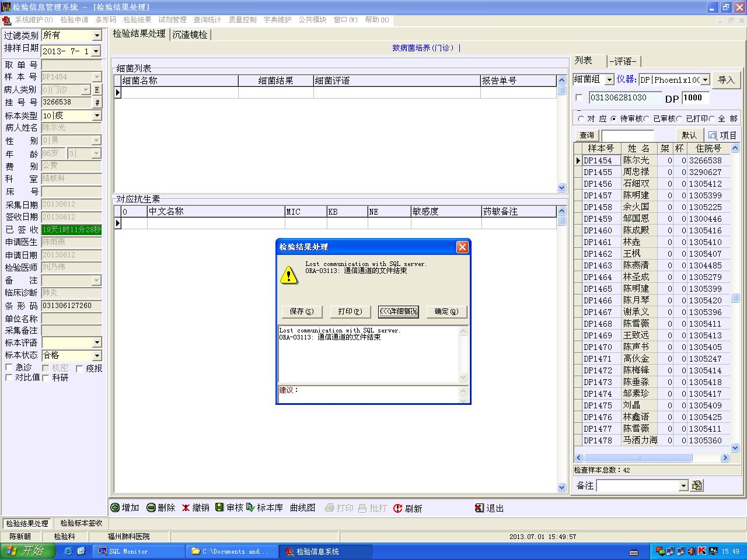This screenshot has height=560, width=747.
Task: Switch to the -评语- tab
Action: coord(623,61)
